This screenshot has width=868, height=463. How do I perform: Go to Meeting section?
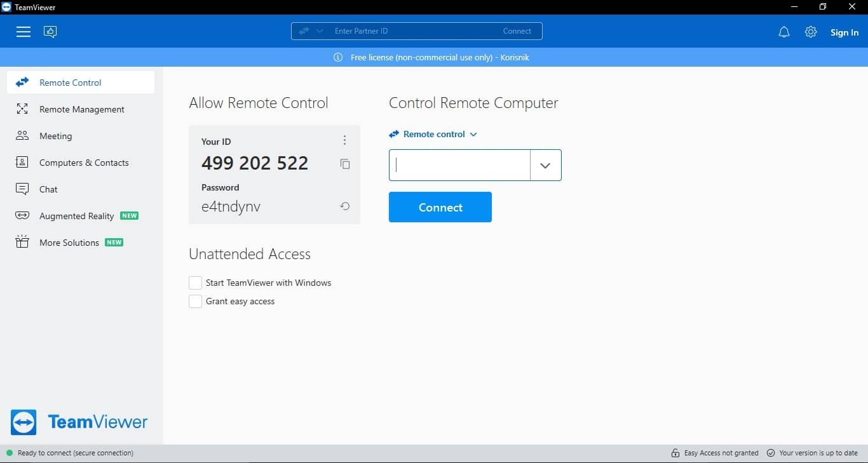point(81,136)
